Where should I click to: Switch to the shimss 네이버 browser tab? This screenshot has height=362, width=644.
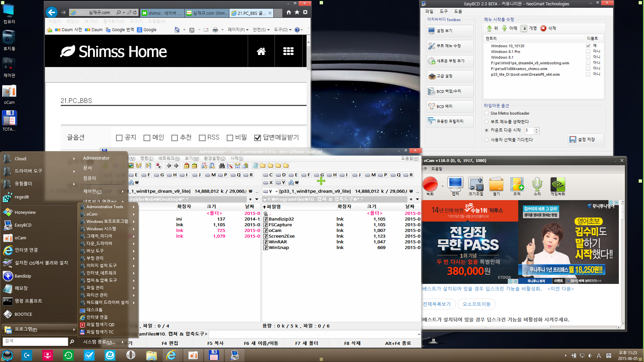[162, 13]
